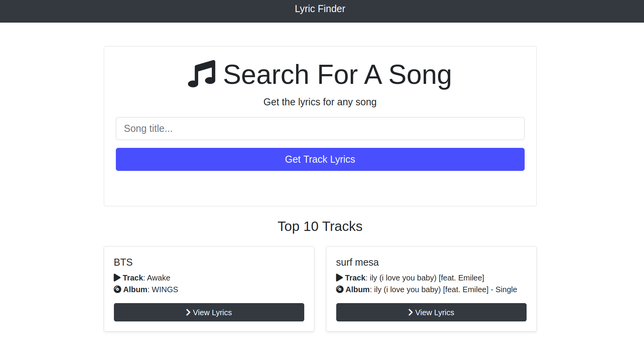
Task: Click the chevron in surf mesa View Lyrics button
Action: tap(411, 312)
